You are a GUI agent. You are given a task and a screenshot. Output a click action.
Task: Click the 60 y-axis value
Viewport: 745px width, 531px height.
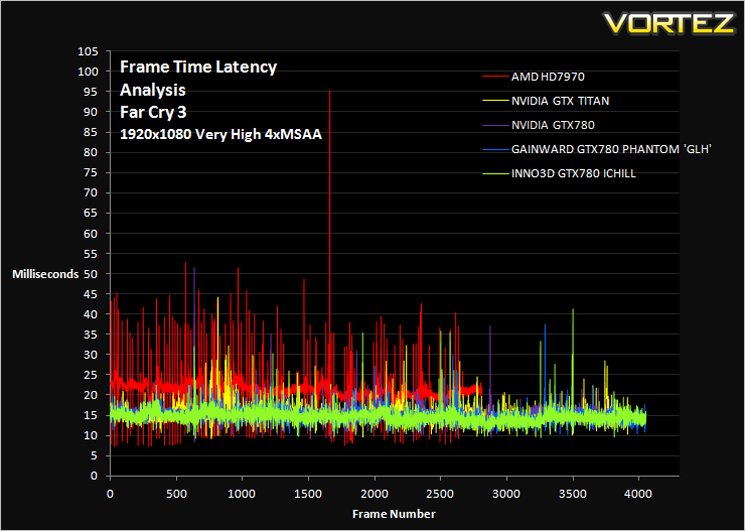90,233
